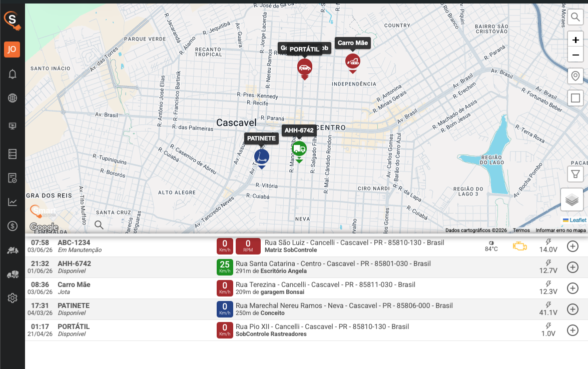Screen dimensions: 588x369
Task: Click address Rua Pio XII - Cancelli
Action: click(322, 326)
